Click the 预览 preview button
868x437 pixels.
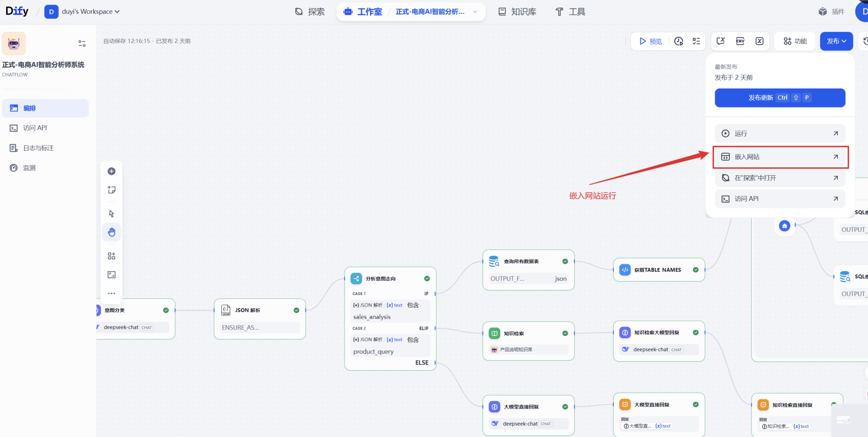click(650, 41)
